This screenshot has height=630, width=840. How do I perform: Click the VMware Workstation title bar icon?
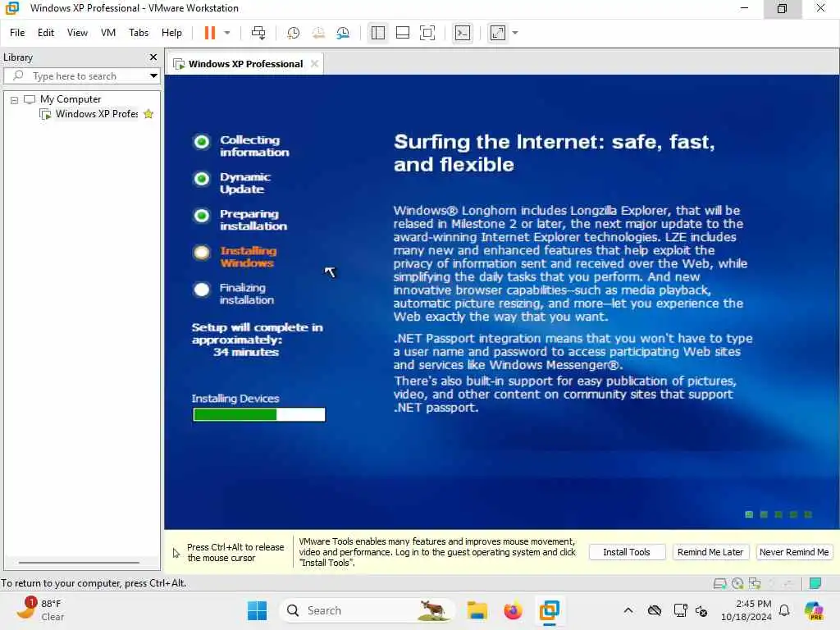(x=11, y=8)
